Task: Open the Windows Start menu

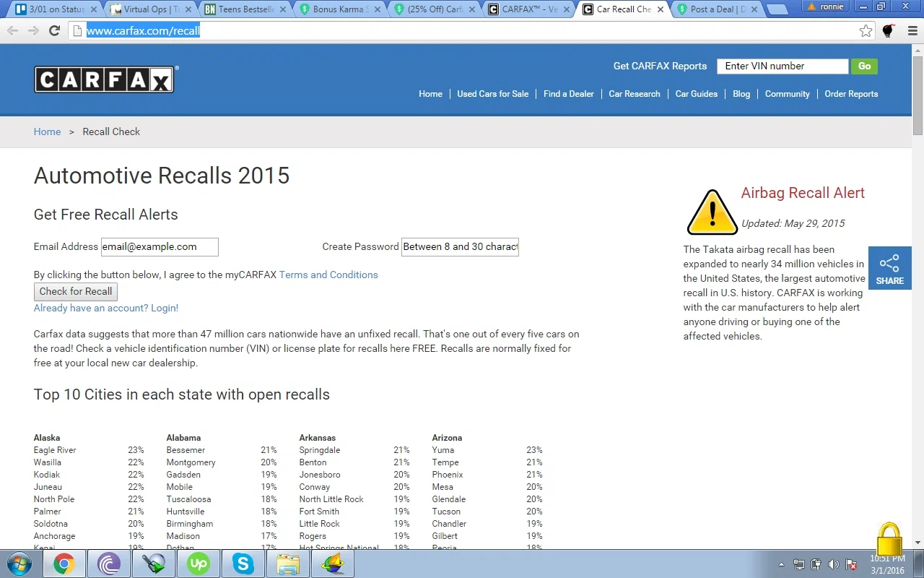Action: pyautogui.click(x=19, y=564)
